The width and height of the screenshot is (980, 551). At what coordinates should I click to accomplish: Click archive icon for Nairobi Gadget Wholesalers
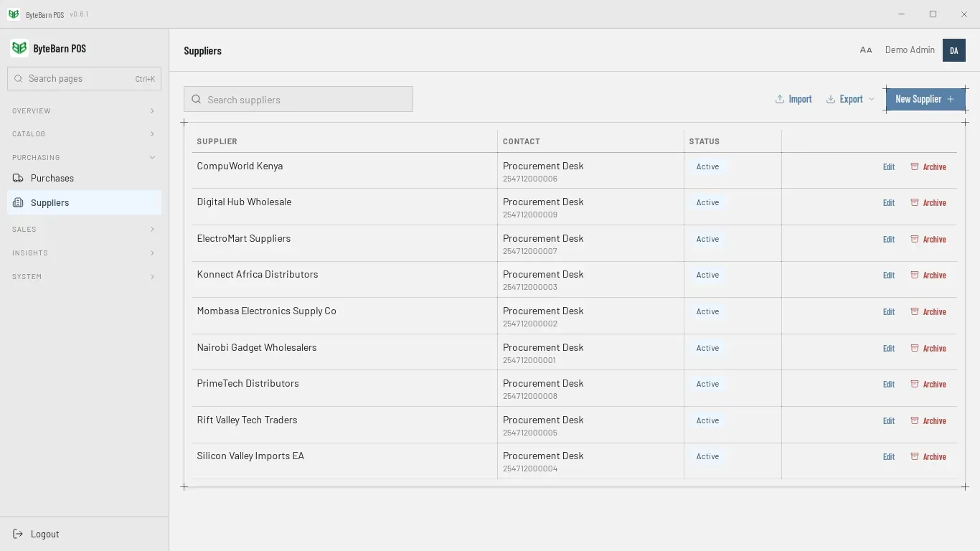(915, 348)
